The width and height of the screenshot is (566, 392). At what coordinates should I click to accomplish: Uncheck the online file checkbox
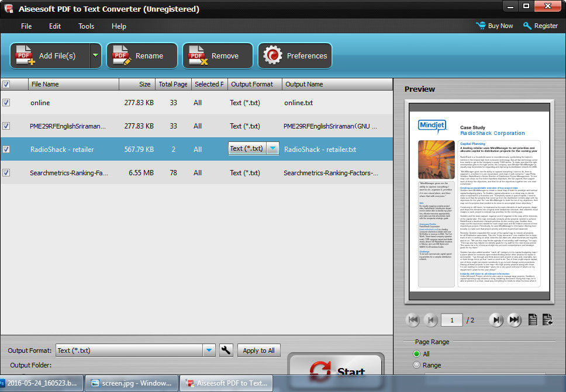(6, 102)
